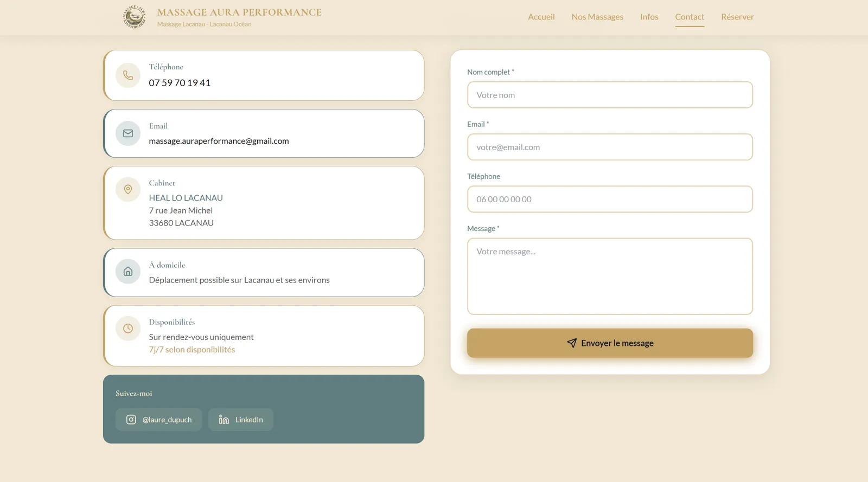Viewport: 868px width, 482px height.
Task: Click the LinkedIn icon
Action: pos(224,420)
